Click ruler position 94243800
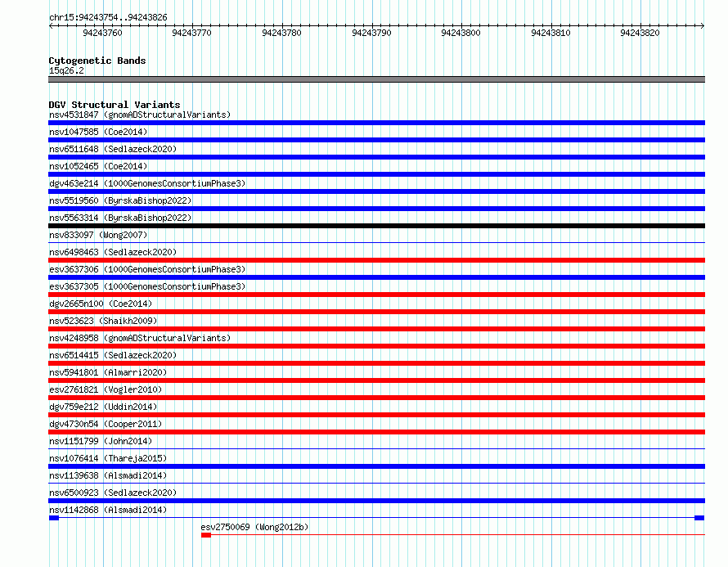This screenshot has height=567, width=728. pyautogui.click(x=461, y=33)
